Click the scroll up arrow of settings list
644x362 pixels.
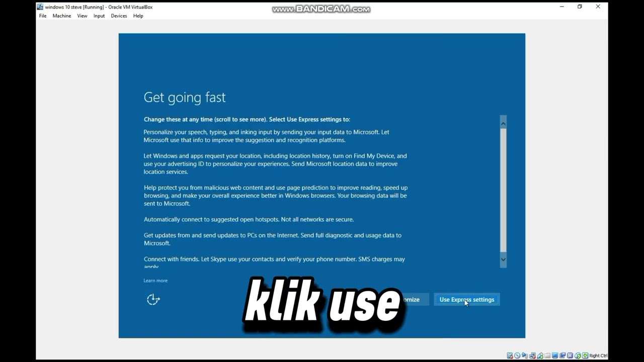pos(503,123)
